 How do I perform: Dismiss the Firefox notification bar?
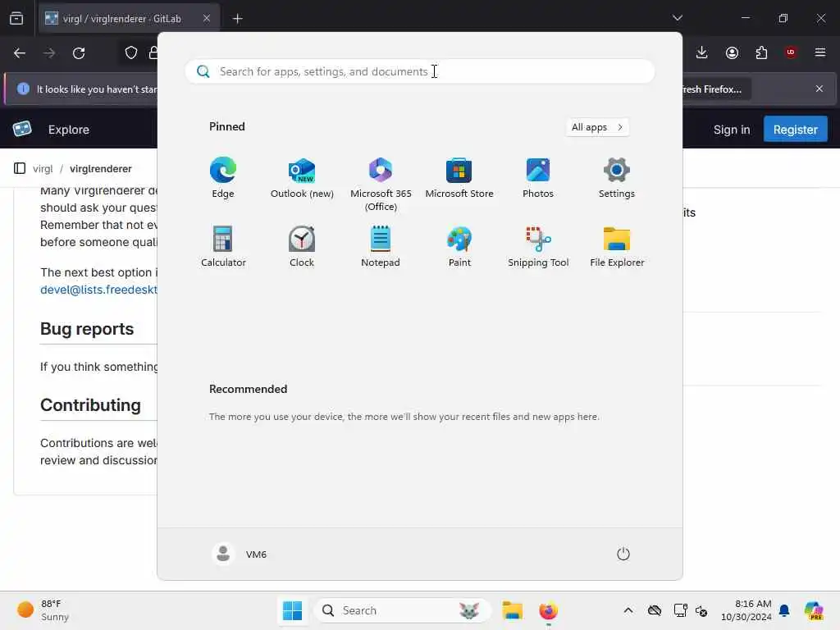pos(819,89)
